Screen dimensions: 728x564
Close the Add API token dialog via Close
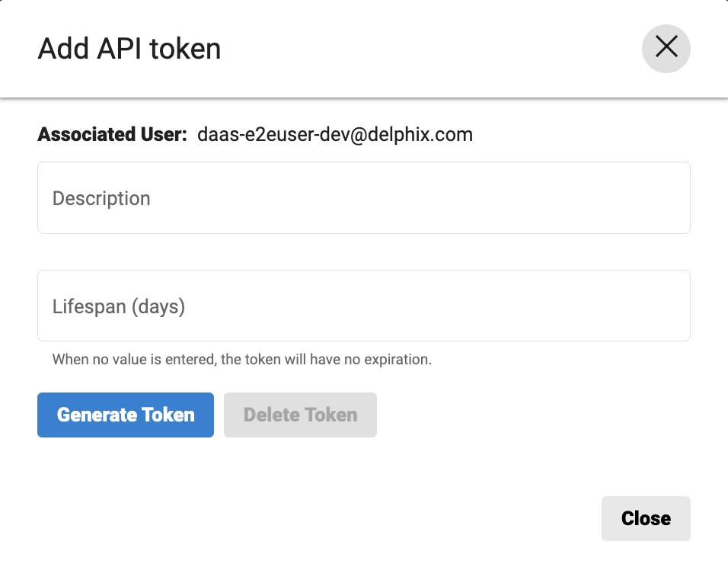[x=646, y=518]
